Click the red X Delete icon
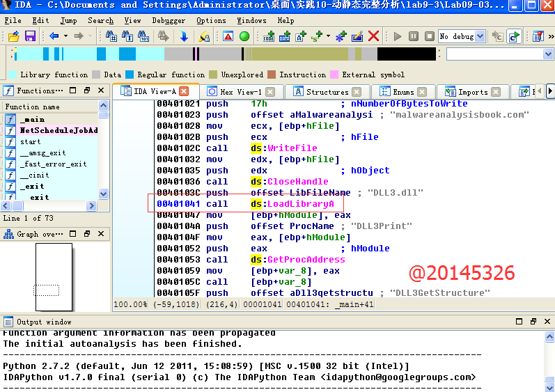Screen dimensions: 555x392 click(x=374, y=36)
